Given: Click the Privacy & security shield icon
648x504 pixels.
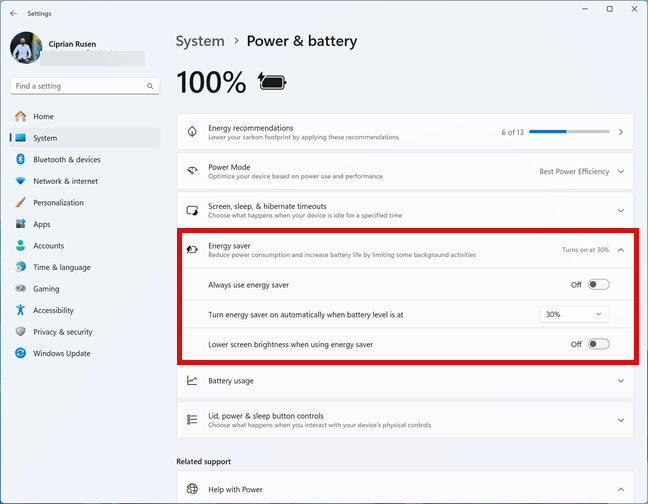Looking at the screenshot, I should click(20, 331).
